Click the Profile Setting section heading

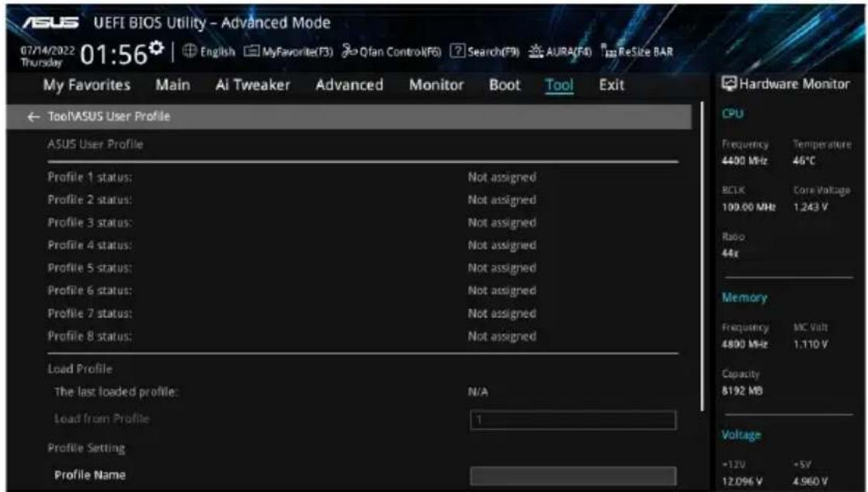86,448
